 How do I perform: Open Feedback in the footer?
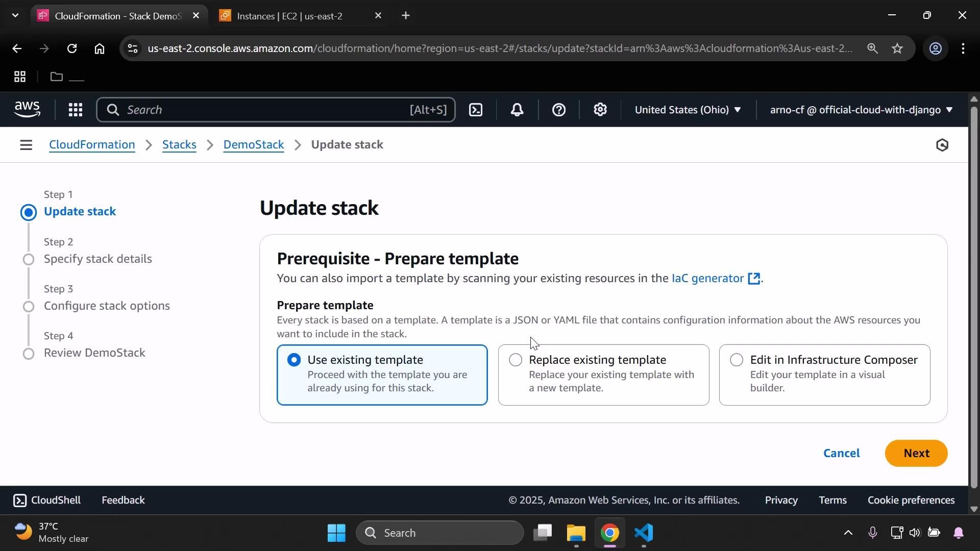(x=123, y=500)
